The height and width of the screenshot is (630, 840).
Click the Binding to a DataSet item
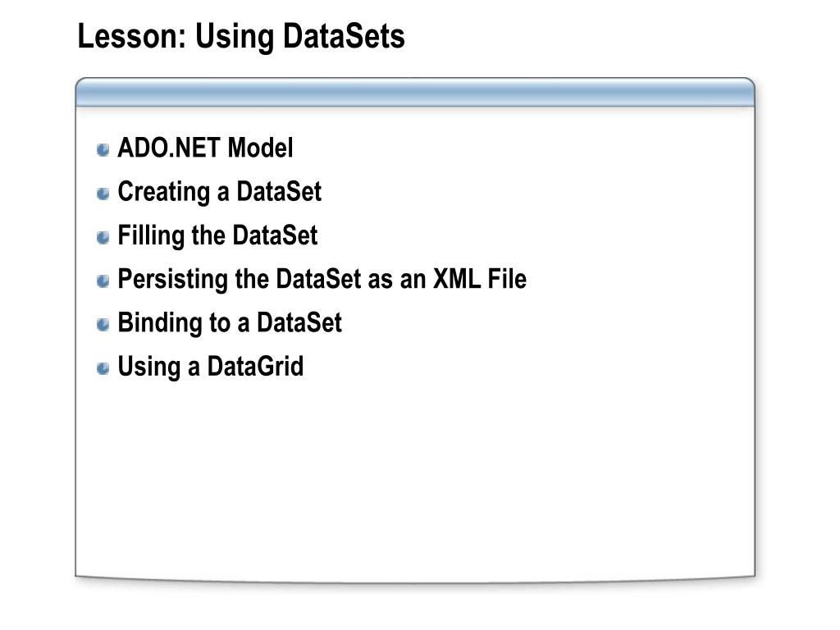pyautogui.click(x=230, y=323)
